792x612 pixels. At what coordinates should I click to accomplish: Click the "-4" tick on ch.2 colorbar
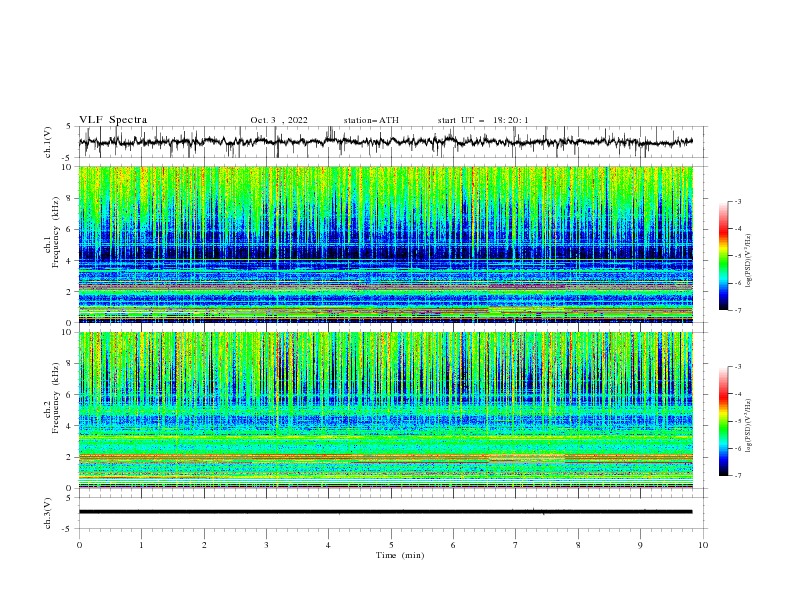point(738,394)
